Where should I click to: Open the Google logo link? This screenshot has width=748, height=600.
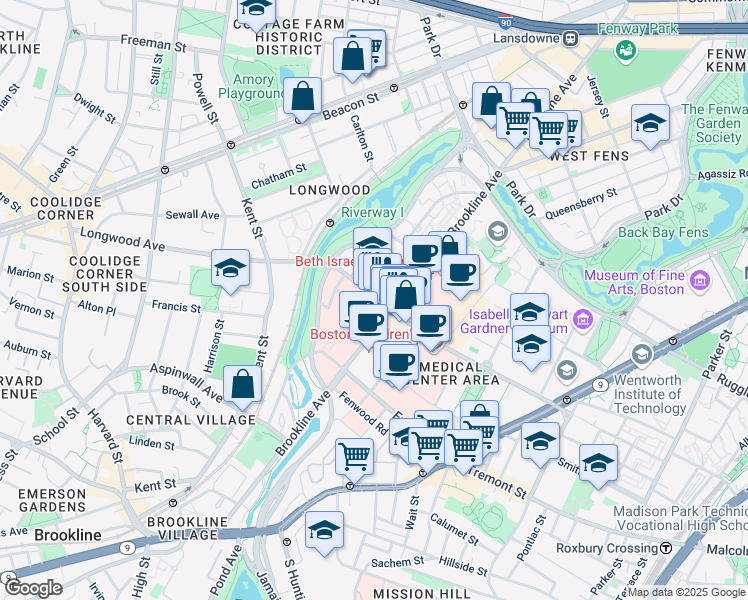tap(33, 589)
